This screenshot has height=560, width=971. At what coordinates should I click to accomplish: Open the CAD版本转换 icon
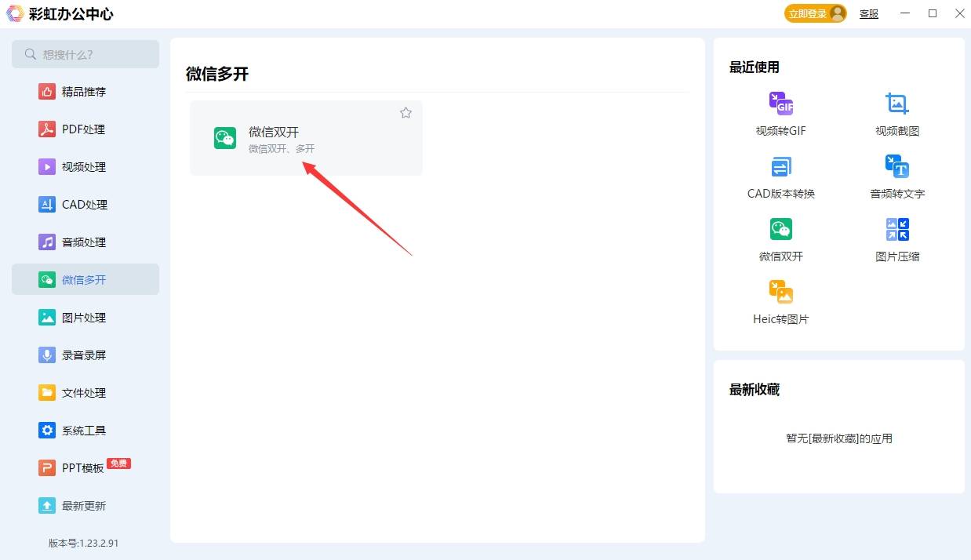point(780,167)
